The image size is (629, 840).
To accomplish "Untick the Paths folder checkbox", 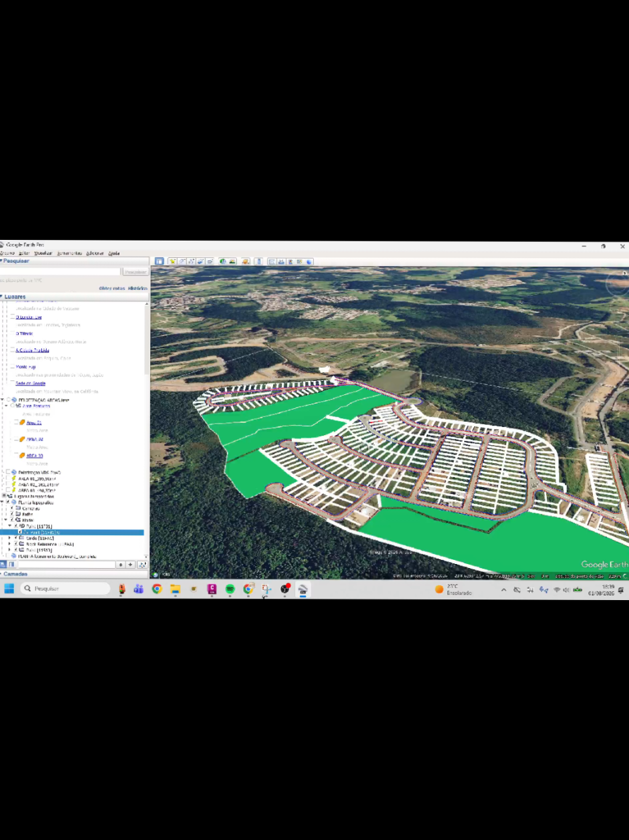I will point(11,514).
